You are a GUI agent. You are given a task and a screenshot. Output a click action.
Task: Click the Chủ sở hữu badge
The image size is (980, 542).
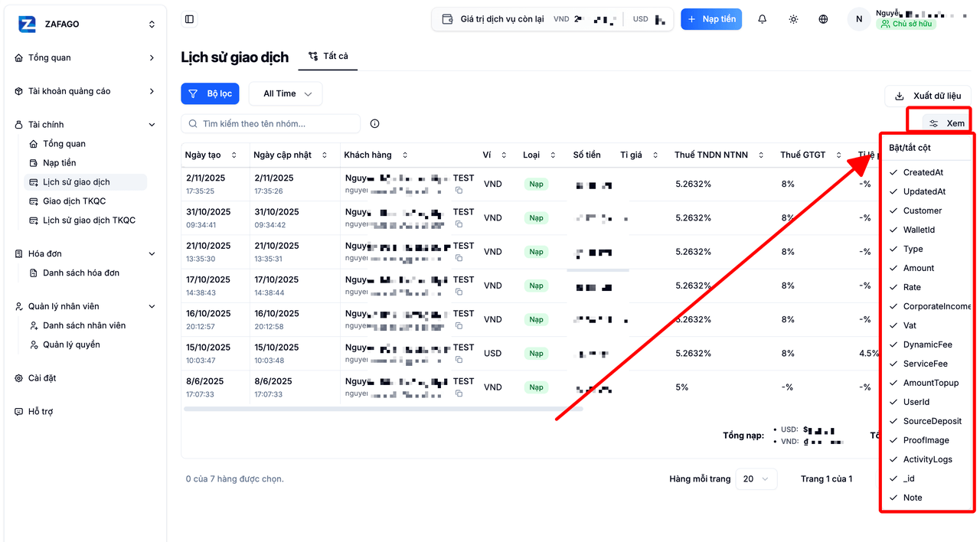coord(906,24)
